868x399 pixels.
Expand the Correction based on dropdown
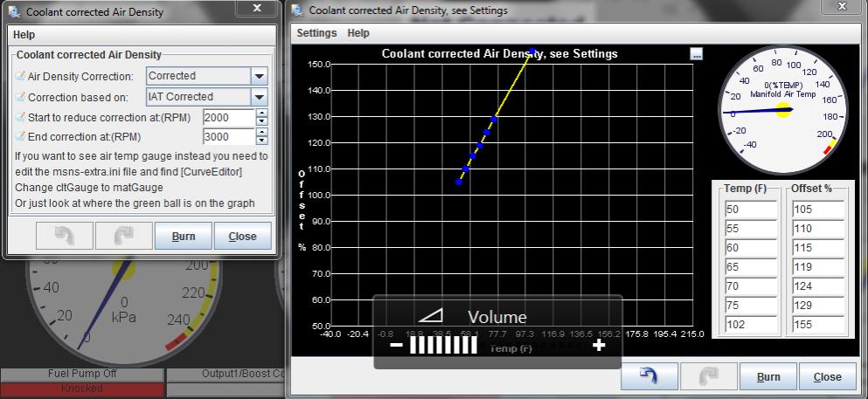coord(260,97)
